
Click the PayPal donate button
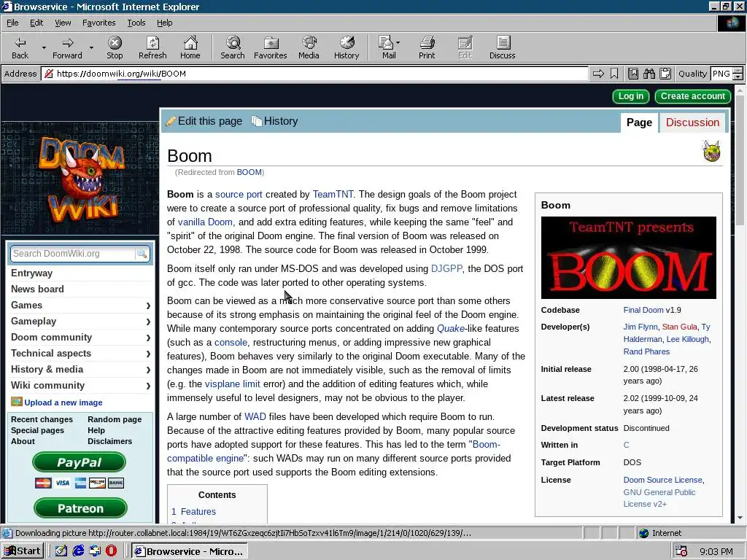coord(79,462)
